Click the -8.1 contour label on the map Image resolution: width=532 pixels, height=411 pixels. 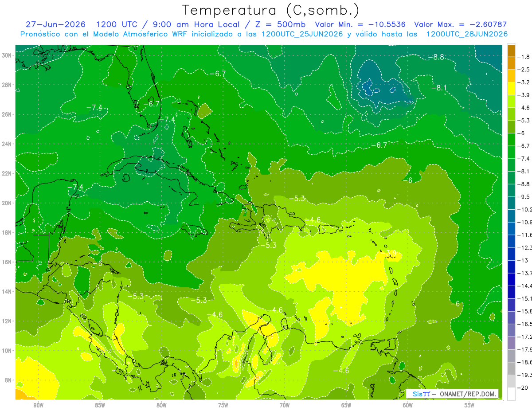(x=439, y=88)
